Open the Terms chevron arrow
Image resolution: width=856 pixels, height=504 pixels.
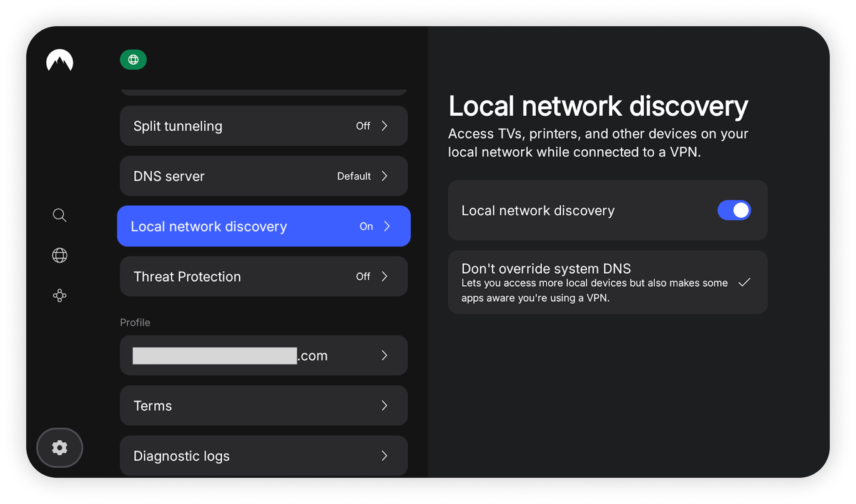(384, 405)
